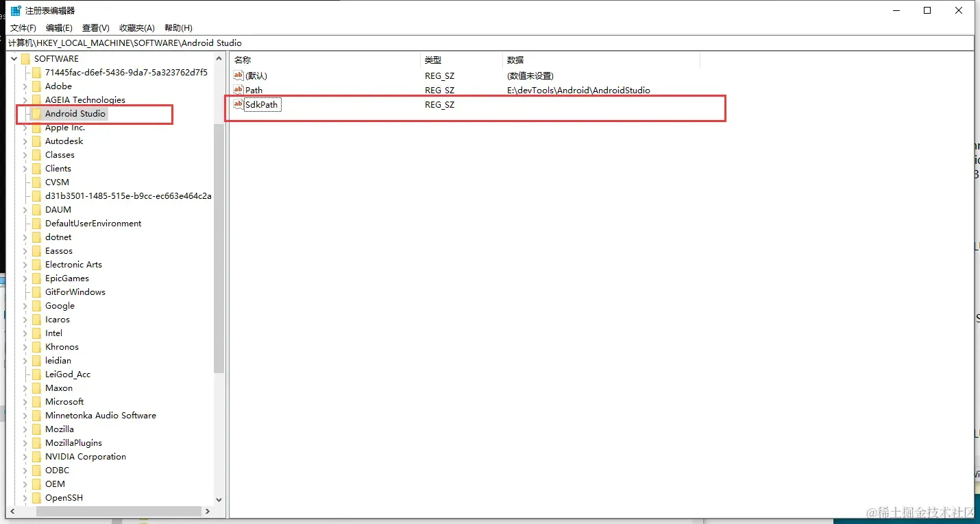Click the Android Studio folder icon
This screenshot has width=980, height=524.
point(37,114)
